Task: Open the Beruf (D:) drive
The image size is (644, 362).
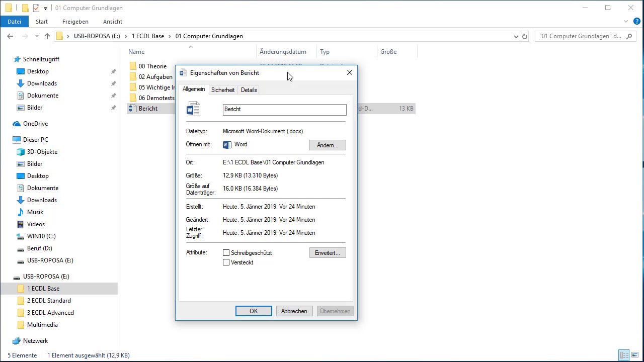Action: tap(39, 248)
